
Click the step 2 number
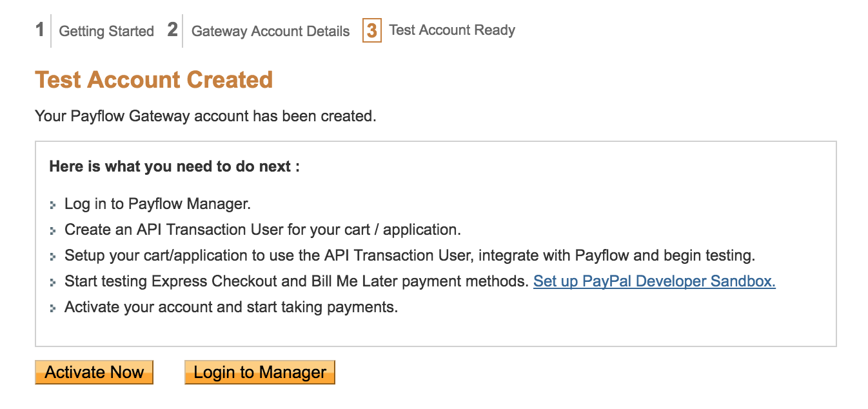point(172,30)
